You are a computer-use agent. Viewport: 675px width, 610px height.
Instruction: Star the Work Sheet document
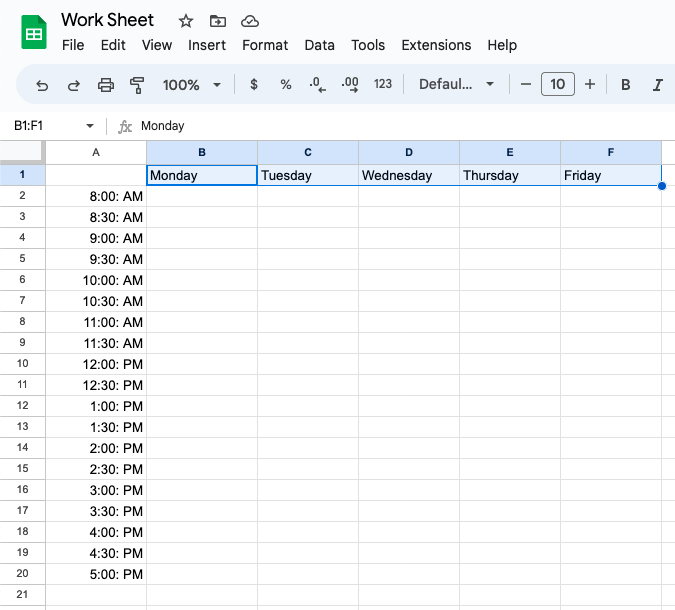tap(186, 21)
